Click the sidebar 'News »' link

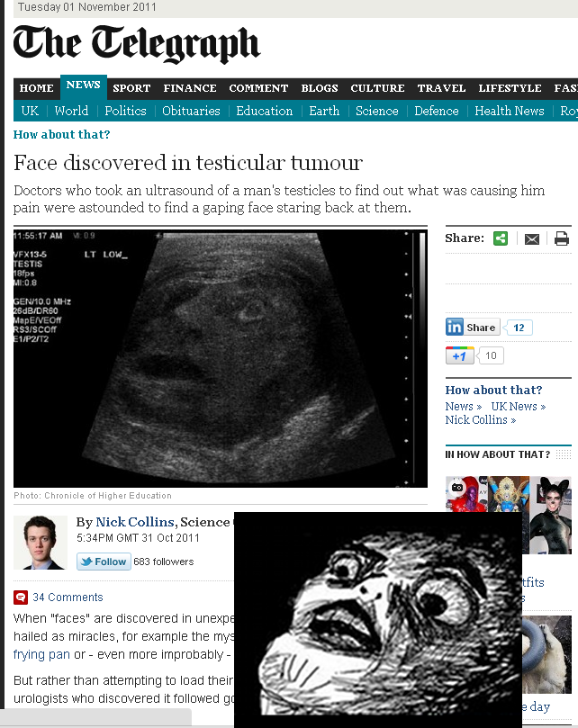[x=464, y=407]
